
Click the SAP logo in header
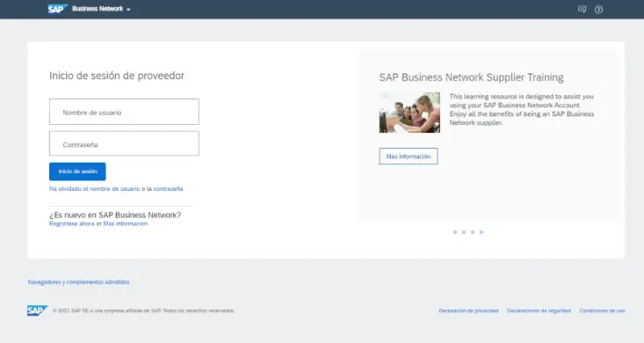(x=57, y=9)
